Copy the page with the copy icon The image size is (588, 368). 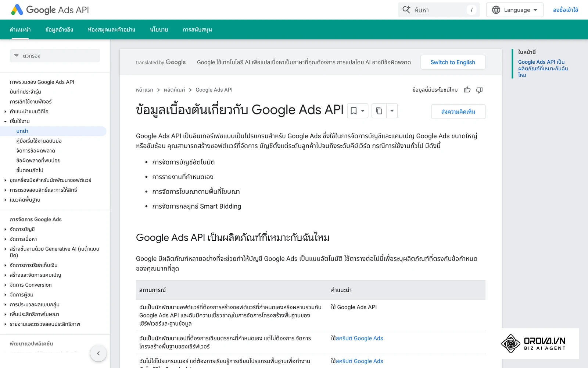[x=379, y=111]
